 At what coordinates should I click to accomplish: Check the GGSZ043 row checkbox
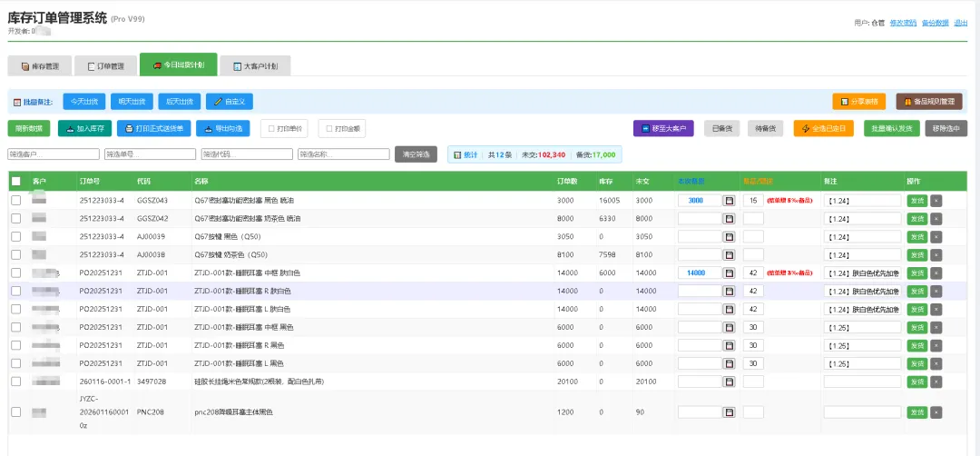click(x=16, y=201)
